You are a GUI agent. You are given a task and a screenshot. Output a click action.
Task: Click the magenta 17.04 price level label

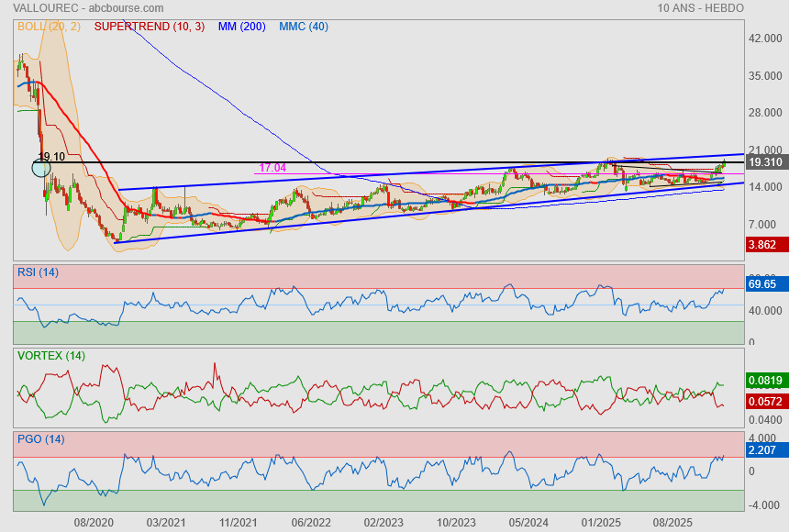click(272, 168)
